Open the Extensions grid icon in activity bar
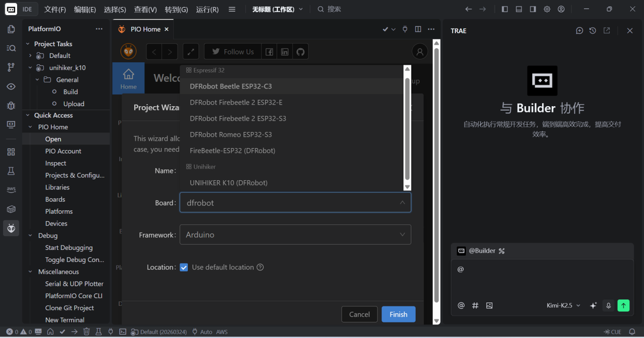 [x=11, y=152]
